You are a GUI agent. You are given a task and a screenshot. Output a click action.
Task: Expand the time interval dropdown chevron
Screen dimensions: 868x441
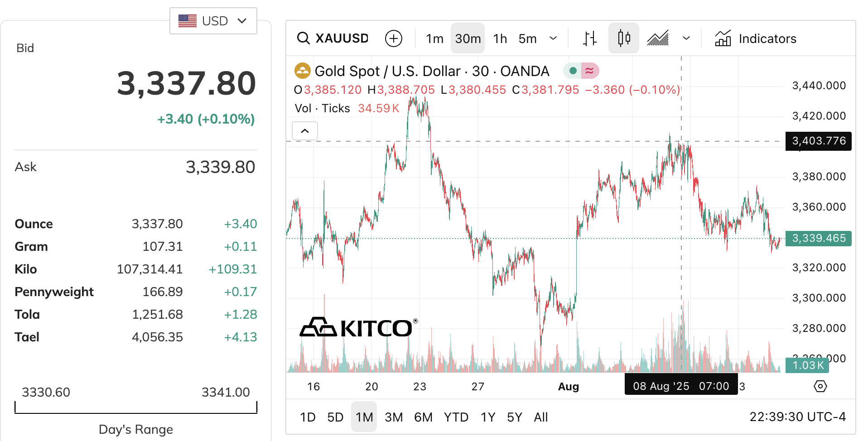click(553, 38)
